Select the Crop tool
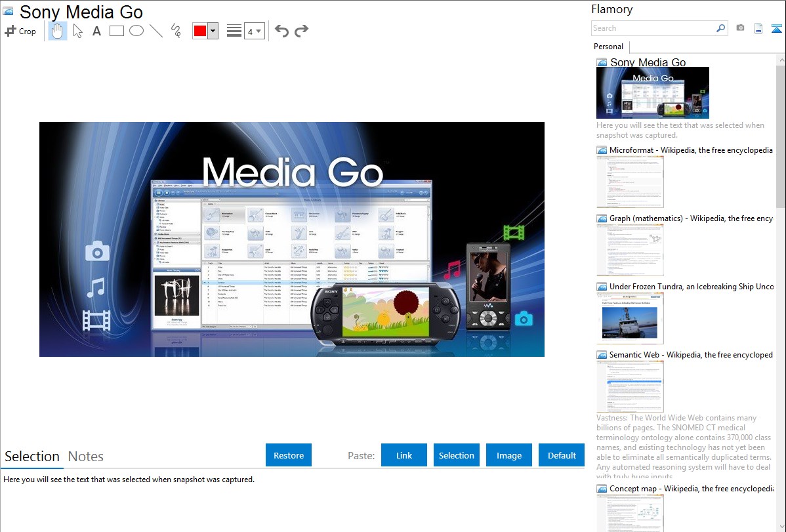786x532 pixels. coord(20,31)
